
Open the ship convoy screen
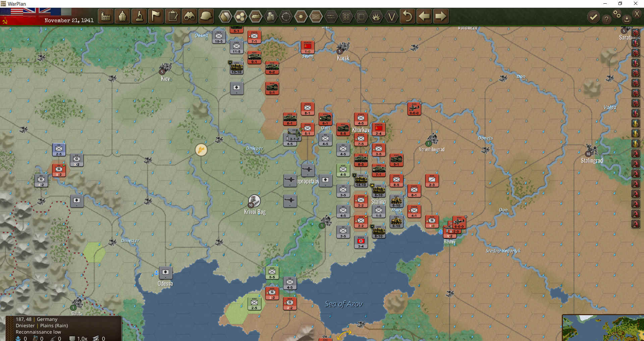coord(122,16)
